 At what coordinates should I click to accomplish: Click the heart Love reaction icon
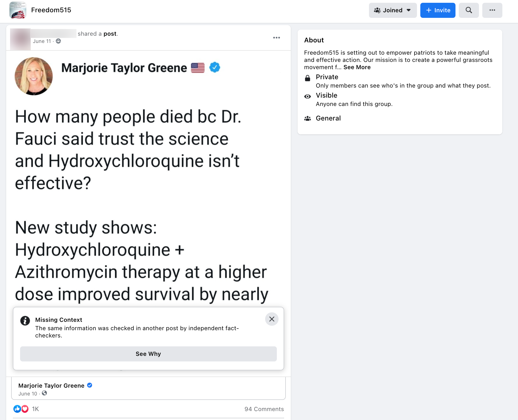point(25,409)
